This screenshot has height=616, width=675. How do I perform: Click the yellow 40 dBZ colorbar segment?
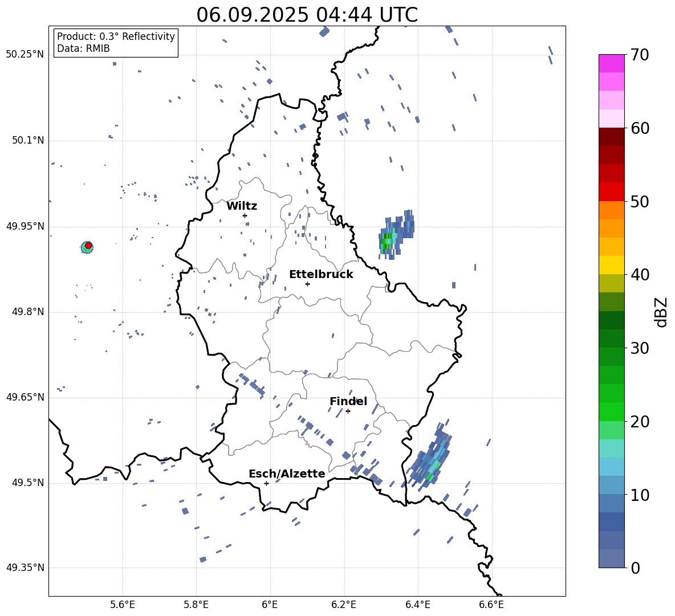click(x=611, y=265)
